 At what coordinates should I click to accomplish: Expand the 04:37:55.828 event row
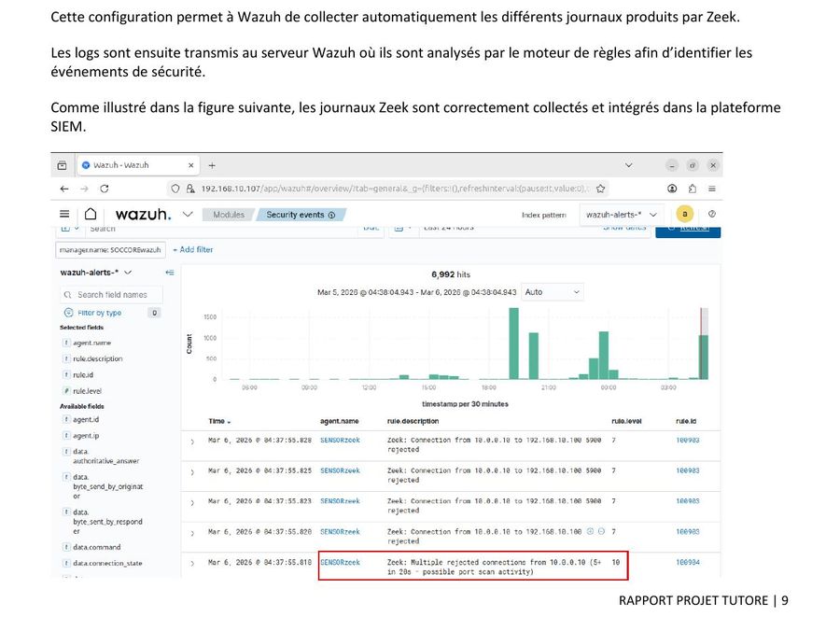tap(192, 442)
